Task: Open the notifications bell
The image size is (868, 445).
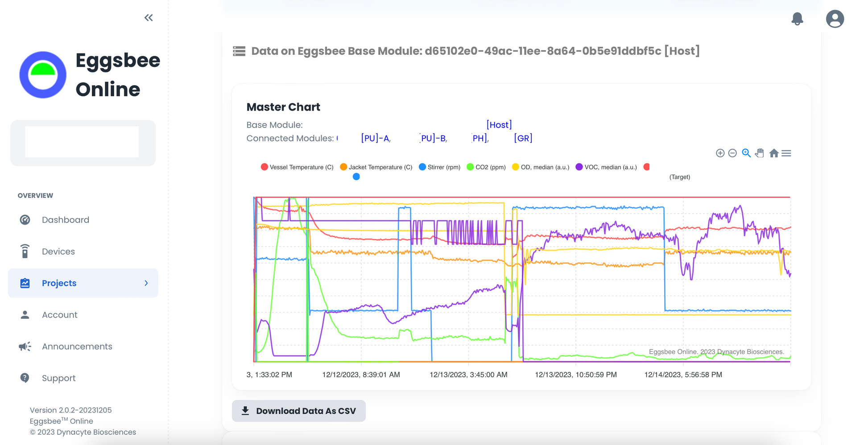Action: (x=797, y=19)
